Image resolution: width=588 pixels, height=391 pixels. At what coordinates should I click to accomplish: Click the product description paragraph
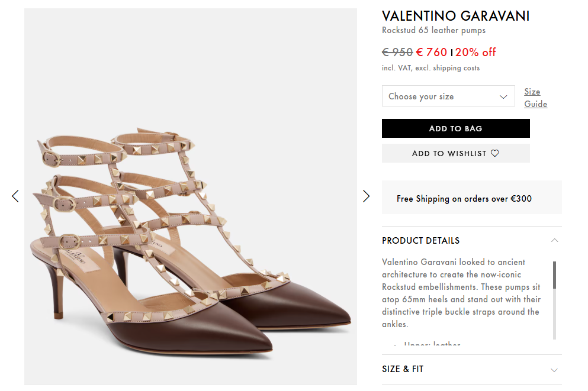(x=462, y=292)
